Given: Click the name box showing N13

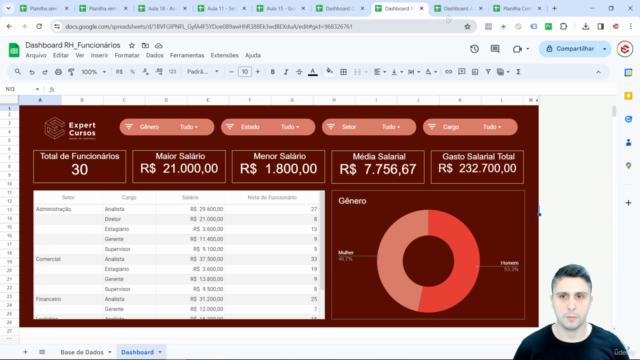Looking at the screenshot, I should coord(22,89).
